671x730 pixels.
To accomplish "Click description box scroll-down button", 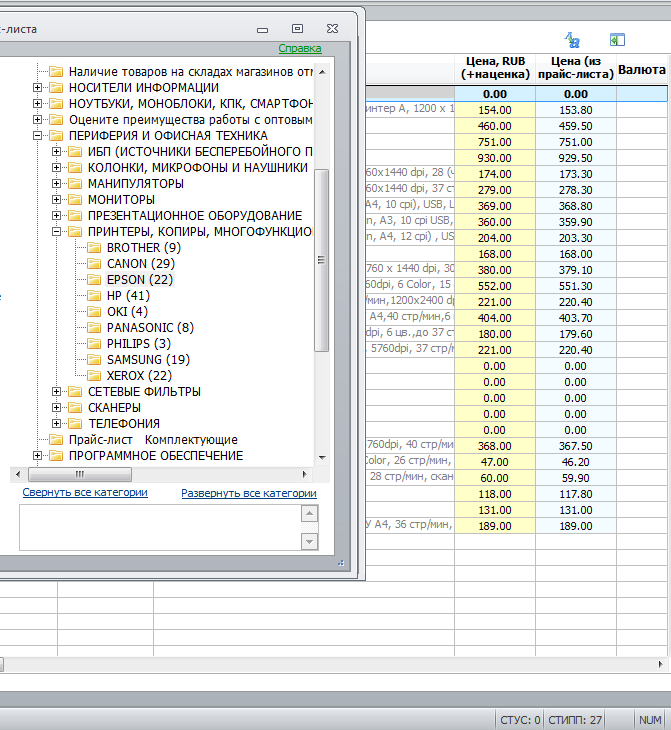I will [310, 541].
